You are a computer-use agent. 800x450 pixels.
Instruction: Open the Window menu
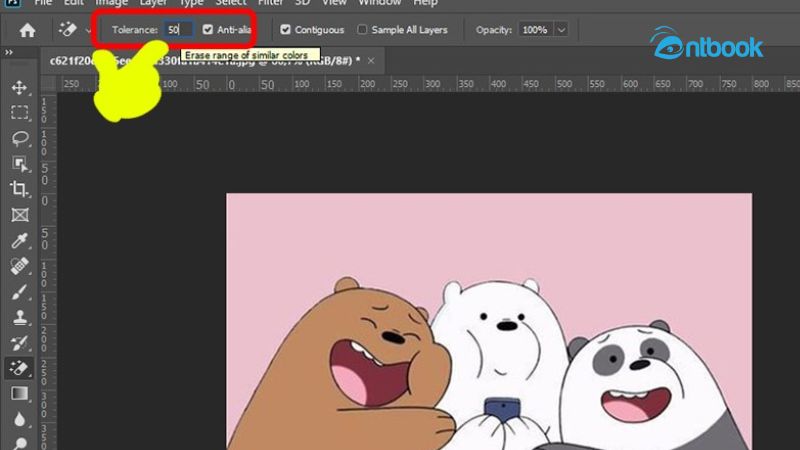[380, 3]
